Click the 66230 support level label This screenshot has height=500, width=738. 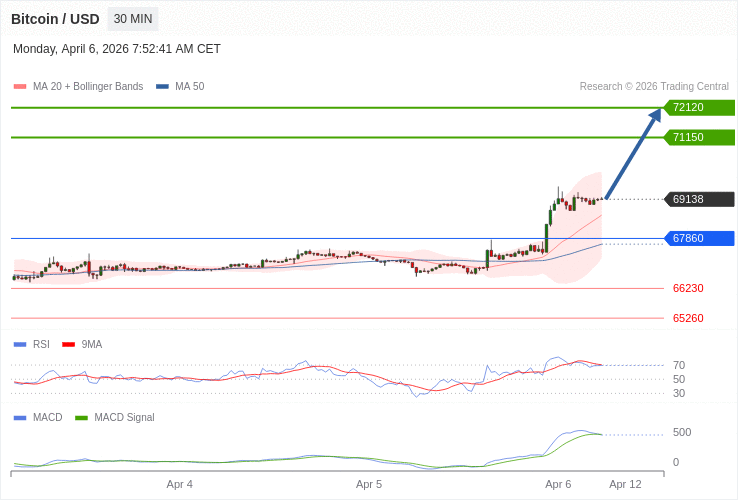(688, 288)
